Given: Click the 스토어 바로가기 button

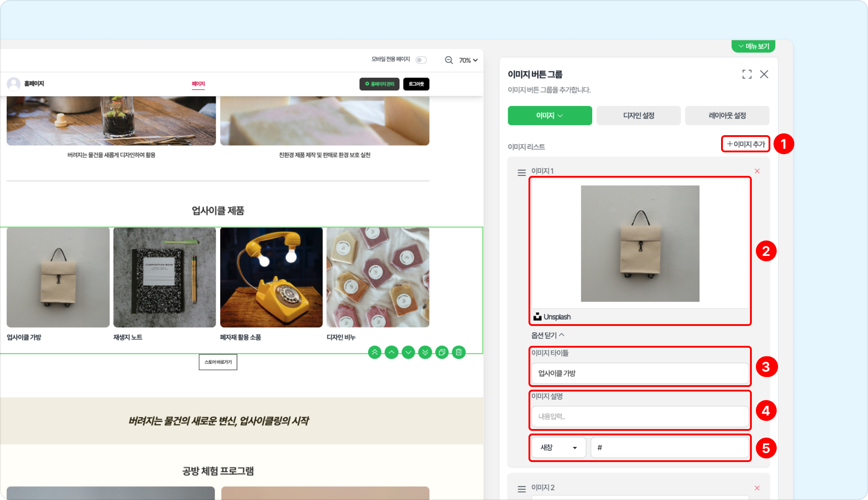Looking at the screenshot, I should click(218, 362).
